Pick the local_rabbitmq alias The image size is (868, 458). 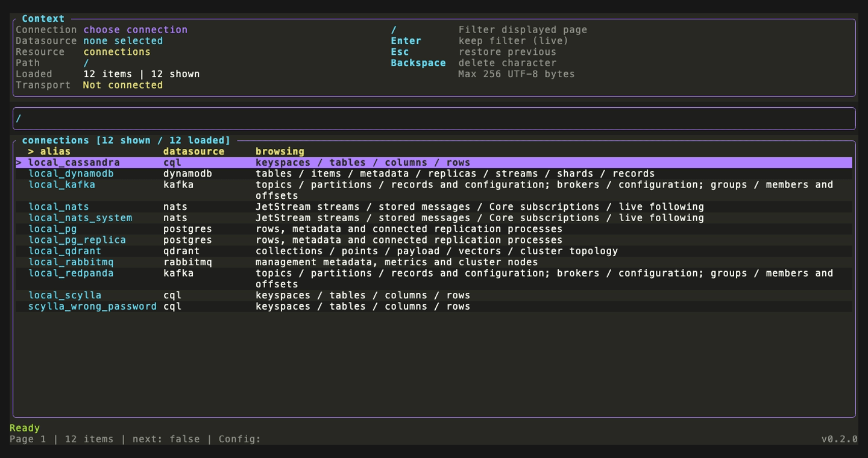pos(71,262)
